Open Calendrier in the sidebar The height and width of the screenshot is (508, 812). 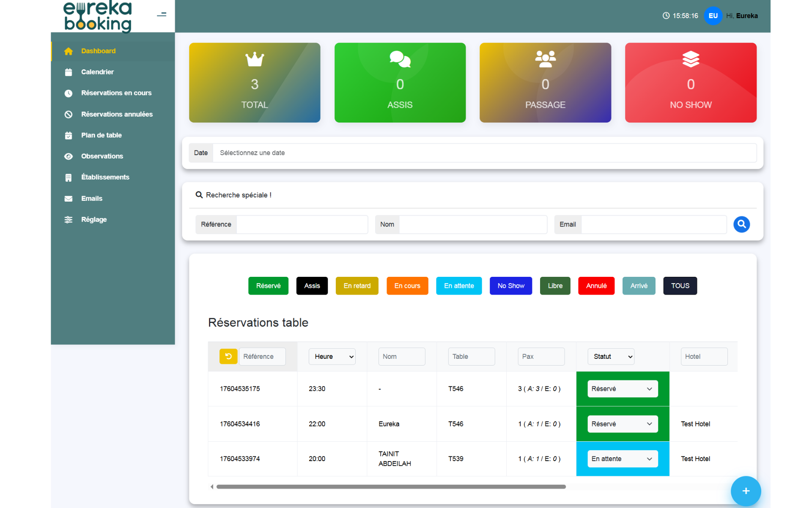[97, 72]
